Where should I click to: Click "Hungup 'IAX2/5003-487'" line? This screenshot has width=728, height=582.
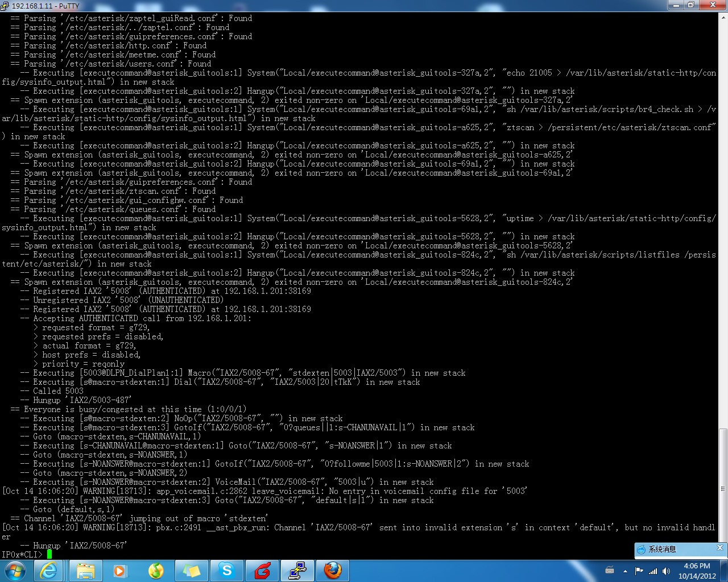tap(76, 400)
